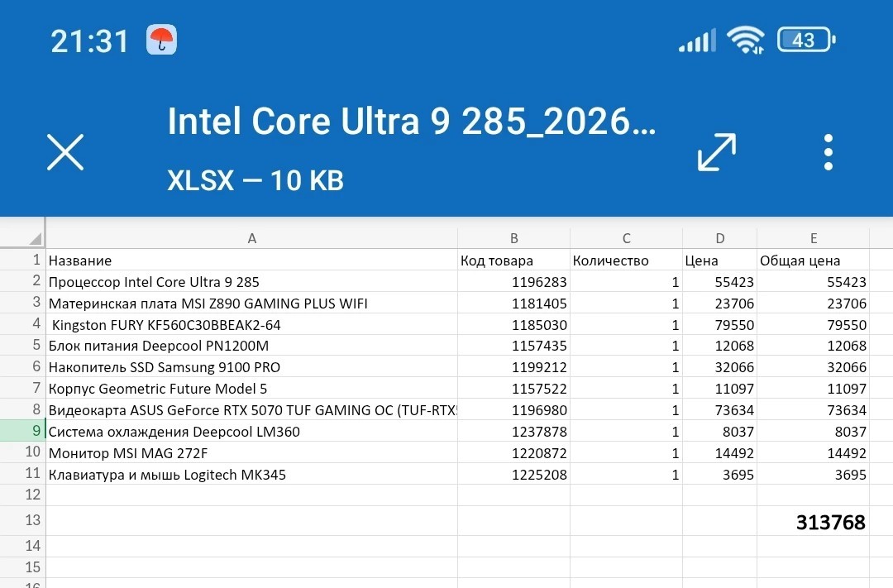Viewport: 893px width, 588px height.
Task: Select column C header Количество column
Action: [627, 238]
